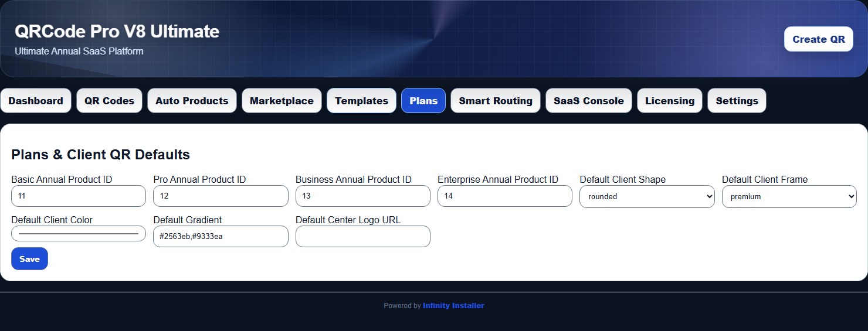This screenshot has width=868, height=331.
Task: Click the active Plans tab
Action: pyautogui.click(x=423, y=101)
